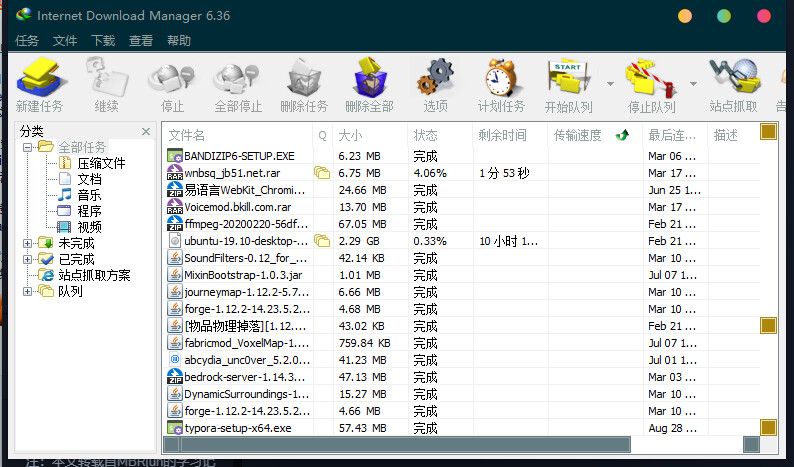Viewport: 794px width, 467px height.
Task: Sort by 大小 column header
Action: [370, 135]
